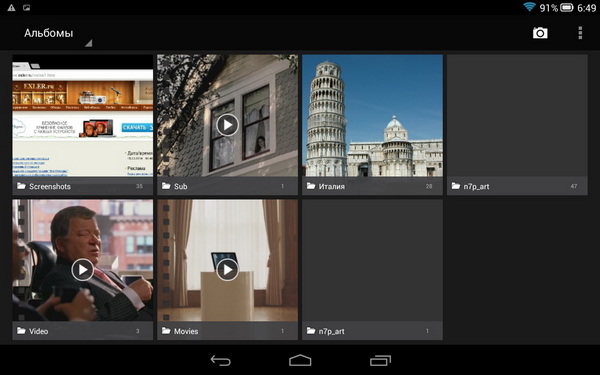Open the camera from the toolbar

pyautogui.click(x=540, y=33)
